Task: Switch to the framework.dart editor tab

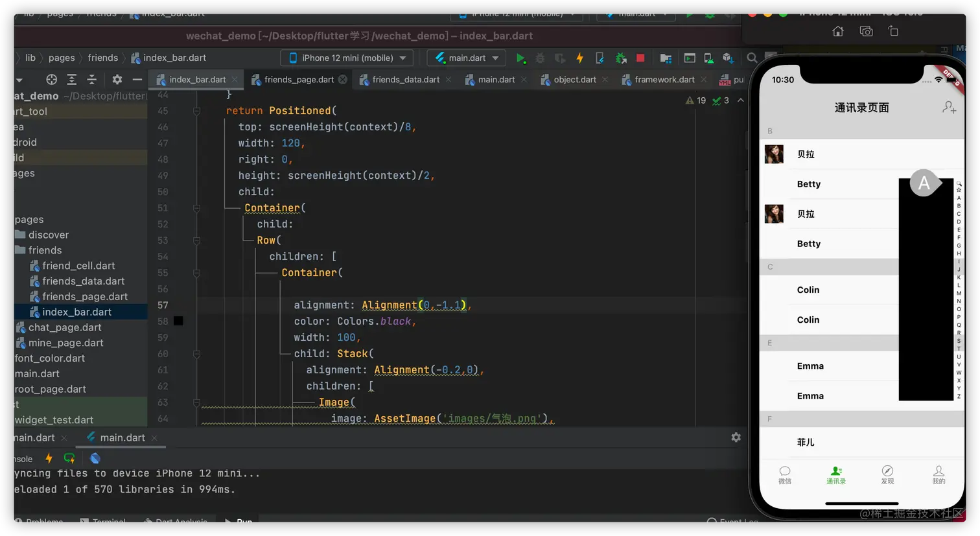Action: point(664,80)
